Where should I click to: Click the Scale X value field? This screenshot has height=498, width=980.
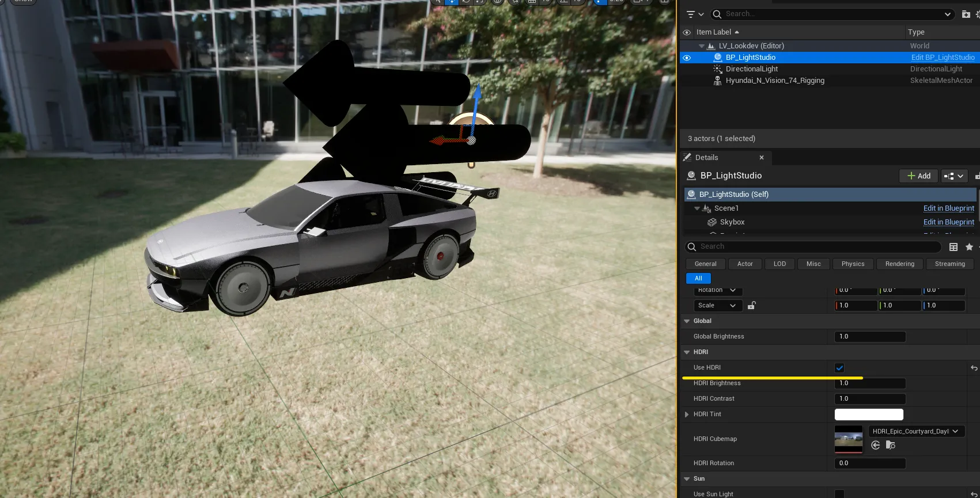pyautogui.click(x=856, y=306)
